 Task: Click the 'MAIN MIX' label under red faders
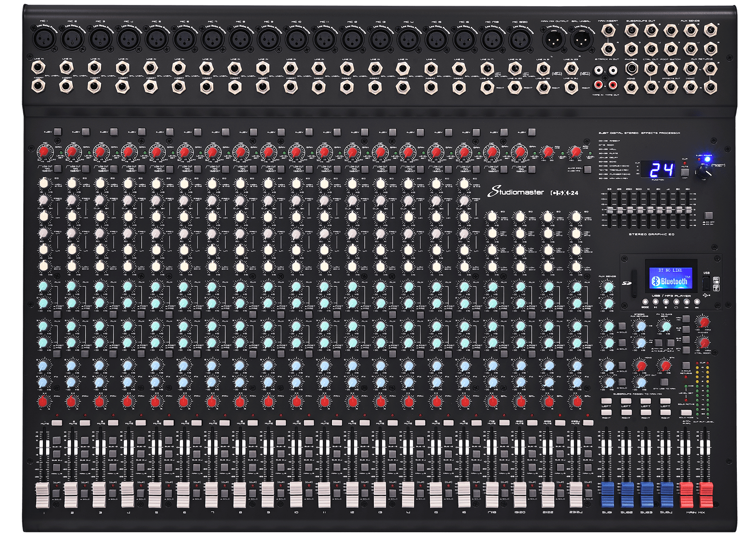[x=696, y=513]
